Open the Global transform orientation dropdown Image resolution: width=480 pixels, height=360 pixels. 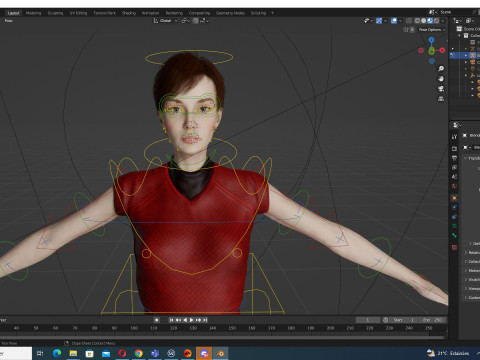tap(165, 21)
